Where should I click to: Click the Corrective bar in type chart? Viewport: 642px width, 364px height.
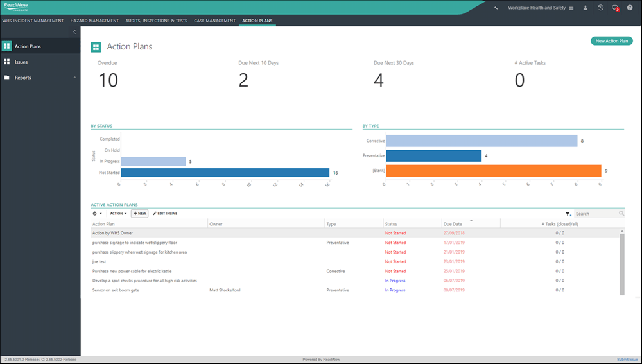point(481,141)
